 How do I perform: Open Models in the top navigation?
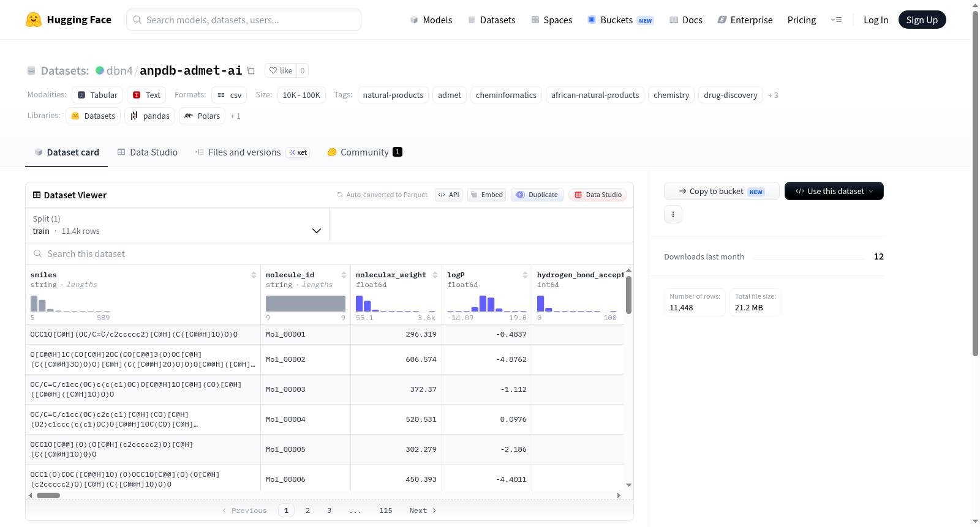click(431, 20)
